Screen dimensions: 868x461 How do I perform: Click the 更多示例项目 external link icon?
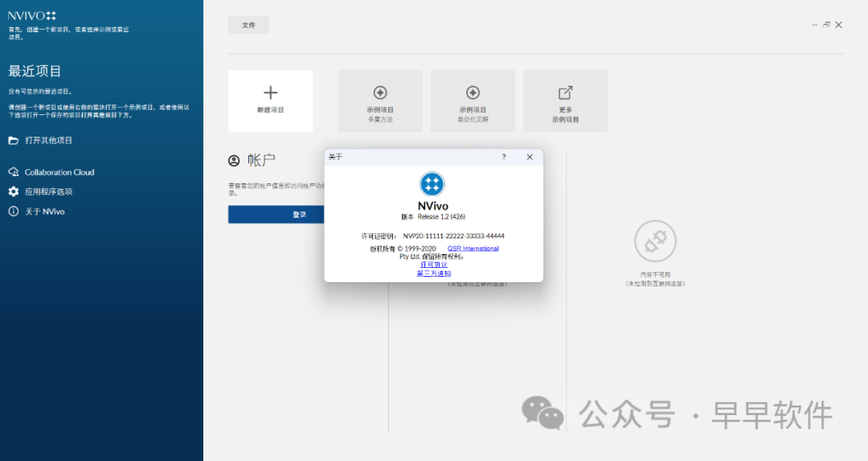click(x=565, y=93)
